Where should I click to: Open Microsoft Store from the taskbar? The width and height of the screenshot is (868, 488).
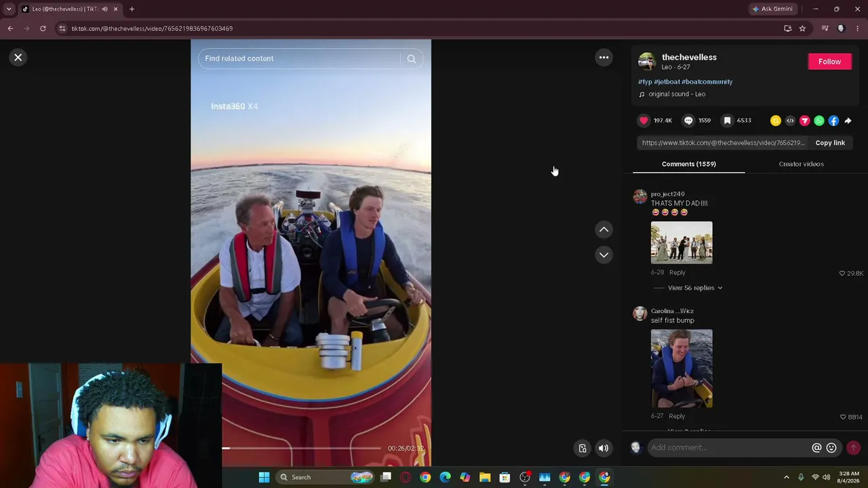click(x=505, y=477)
